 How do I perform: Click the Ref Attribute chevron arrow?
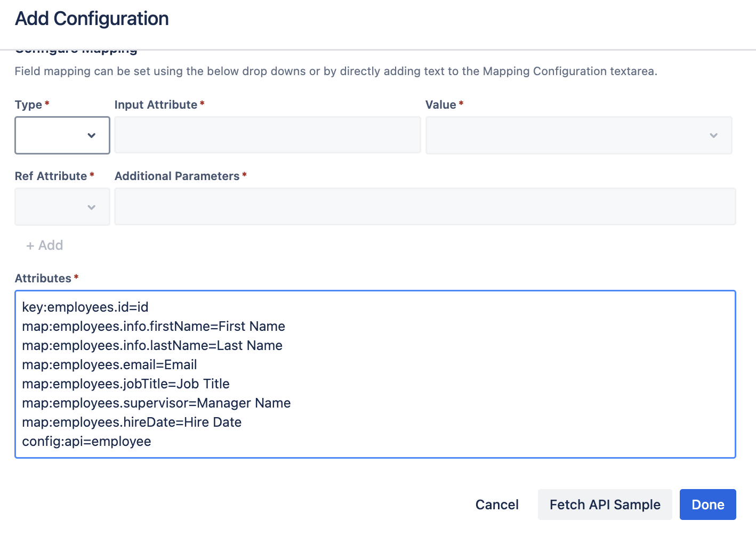tap(92, 207)
